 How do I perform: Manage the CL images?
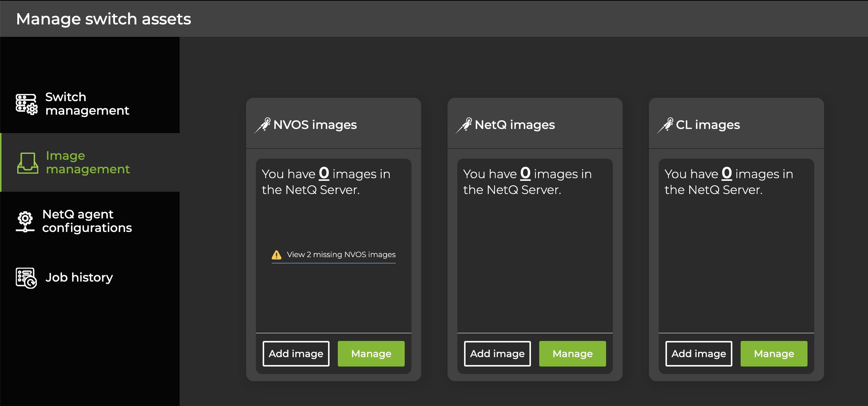774,353
